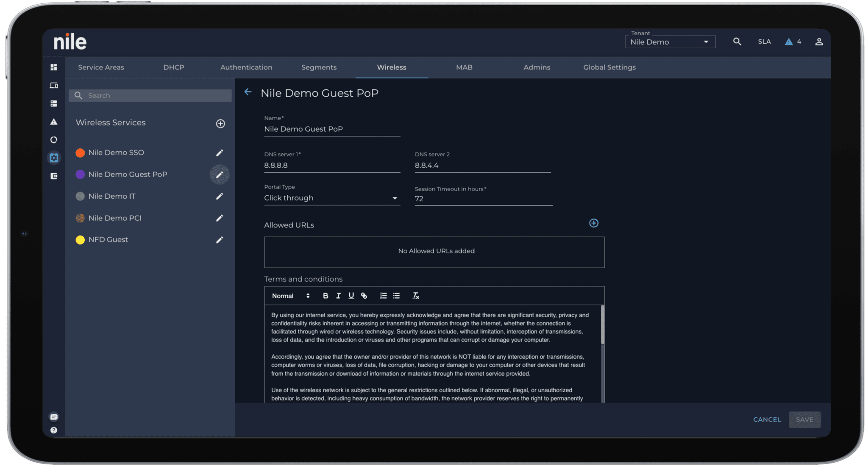Click the wireless services Search field

click(150, 96)
